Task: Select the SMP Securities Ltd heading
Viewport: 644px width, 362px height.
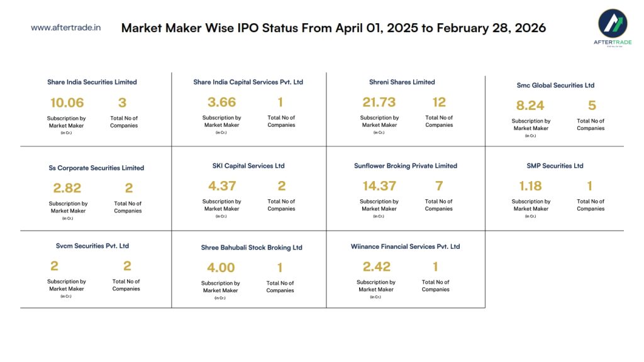Action: click(555, 166)
